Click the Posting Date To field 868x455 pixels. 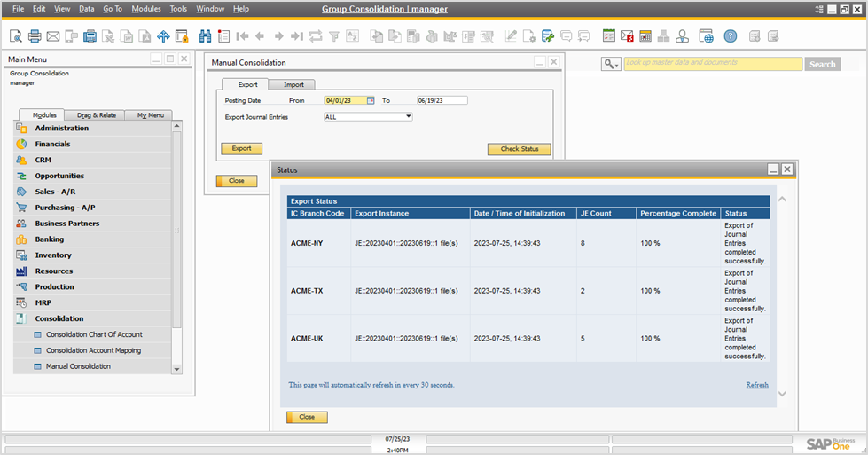tap(442, 100)
